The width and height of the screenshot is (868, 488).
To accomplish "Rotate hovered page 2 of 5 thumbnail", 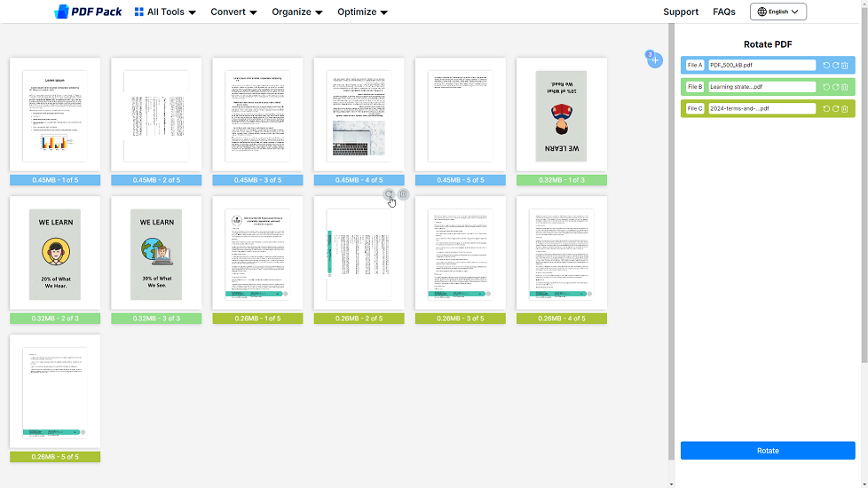I will point(389,194).
